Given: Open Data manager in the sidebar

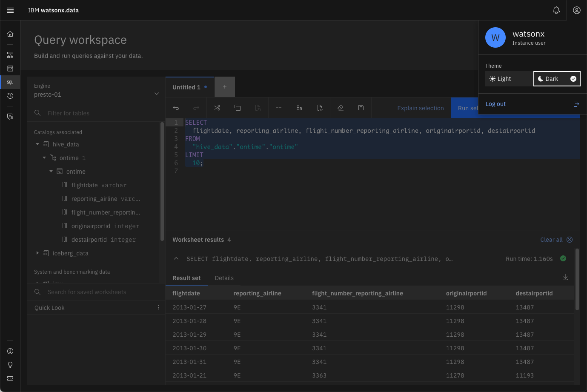Looking at the screenshot, I should [x=10, y=69].
